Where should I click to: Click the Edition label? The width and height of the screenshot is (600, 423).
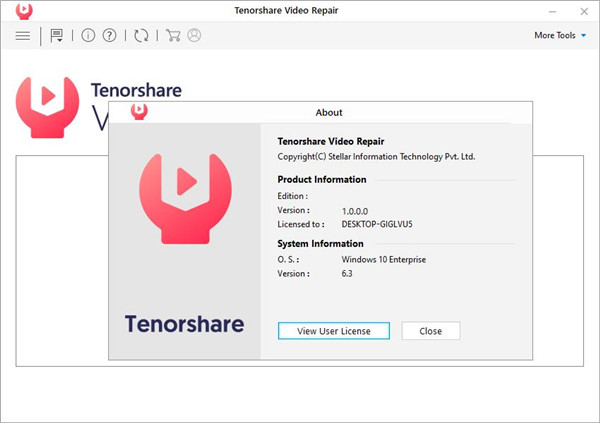[292, 196]
